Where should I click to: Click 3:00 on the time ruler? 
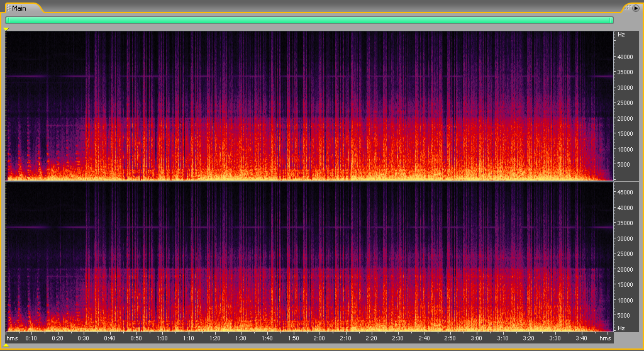(476, 338)
